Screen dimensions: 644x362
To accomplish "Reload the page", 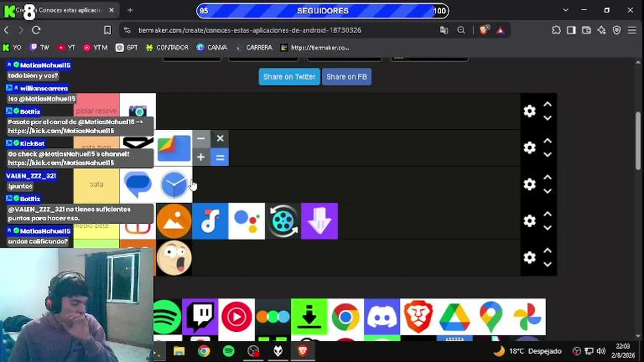I will pos(36,30).
